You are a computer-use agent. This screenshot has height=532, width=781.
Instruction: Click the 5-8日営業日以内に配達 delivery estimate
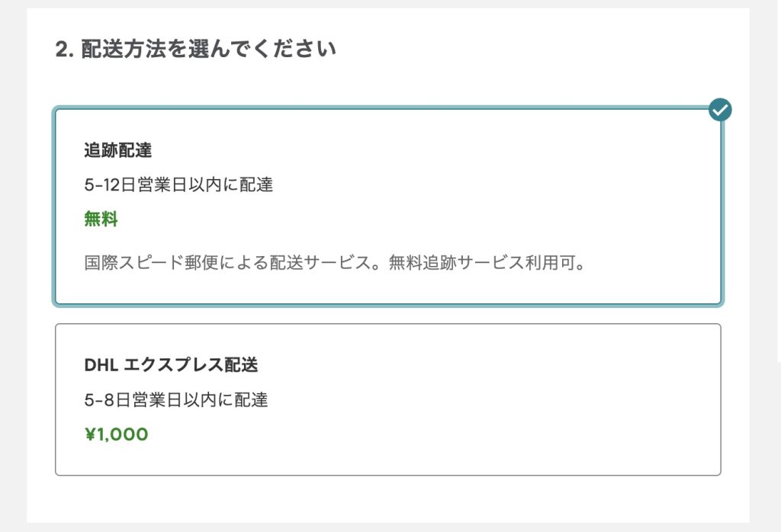[x=175, y=400]
